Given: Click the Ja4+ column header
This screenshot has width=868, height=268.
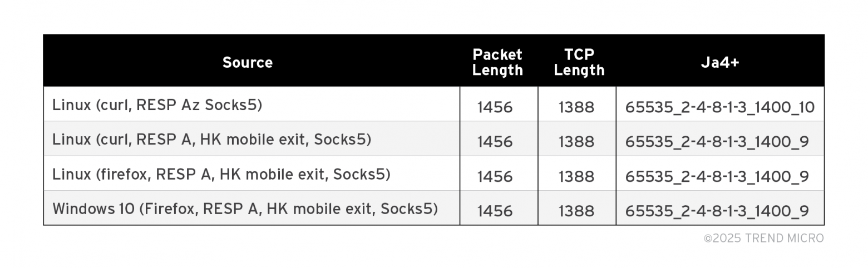Looking at the screenshot, I should coord(720,62).
